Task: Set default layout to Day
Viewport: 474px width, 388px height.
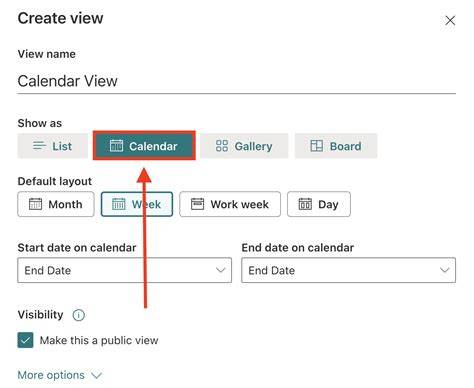Action: click(319, 204)
